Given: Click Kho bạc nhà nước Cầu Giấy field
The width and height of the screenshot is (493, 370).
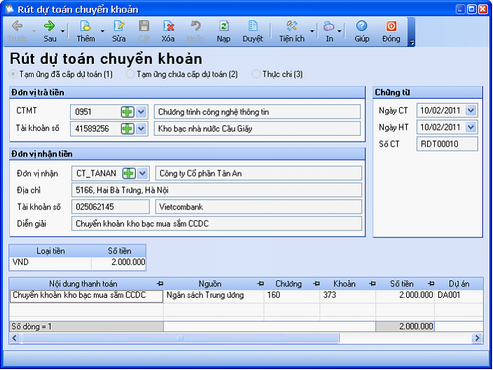Looking at the screenshot, I should point(257,129).
